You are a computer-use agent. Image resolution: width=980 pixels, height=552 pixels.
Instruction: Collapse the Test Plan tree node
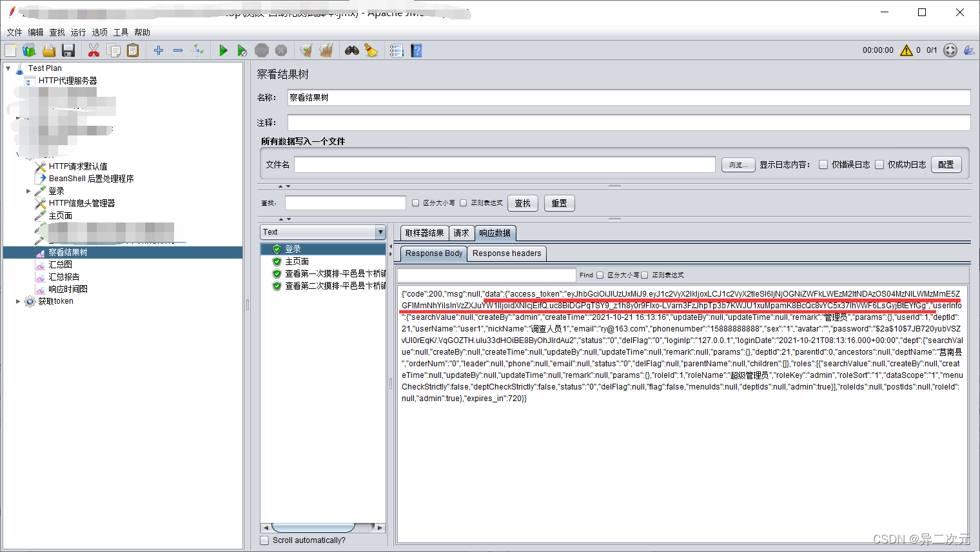pyautogui.click(x=8, y=68)
